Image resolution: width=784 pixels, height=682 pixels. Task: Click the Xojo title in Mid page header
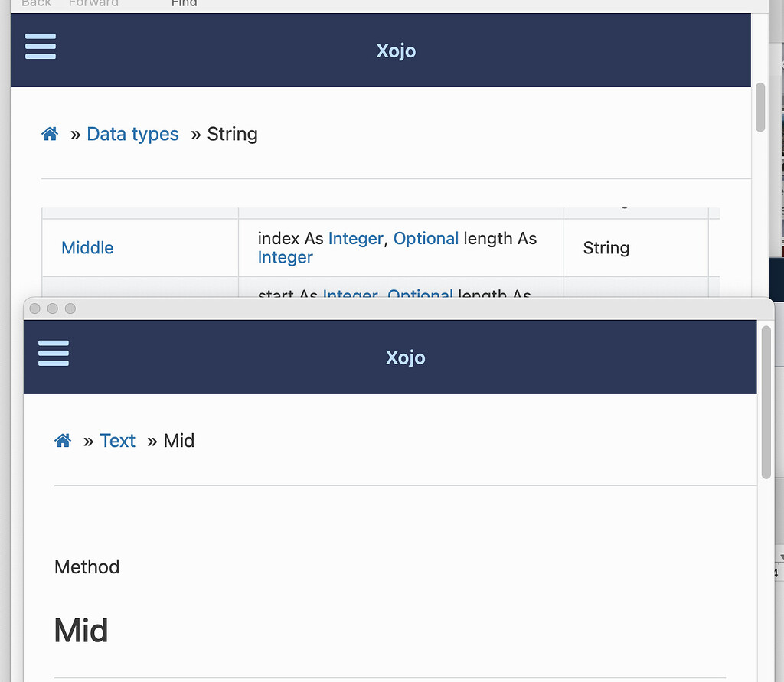point(406,357)
